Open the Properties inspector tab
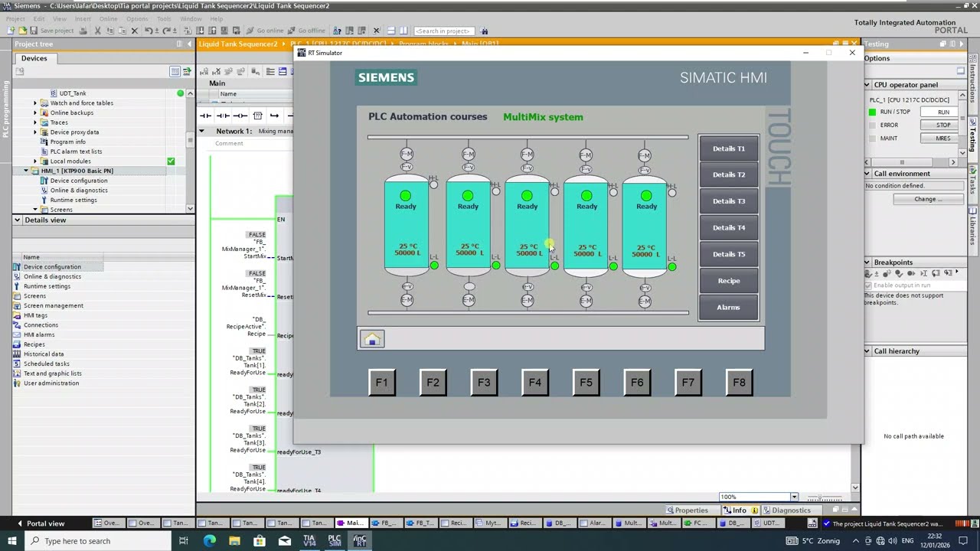 [688, 510]
